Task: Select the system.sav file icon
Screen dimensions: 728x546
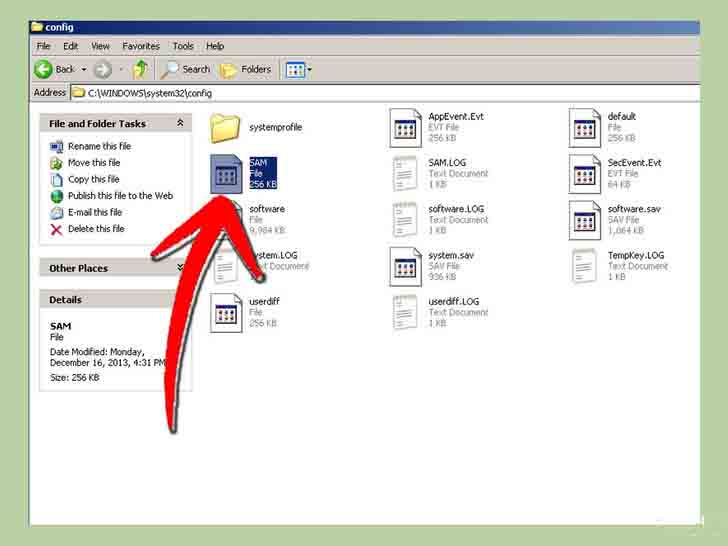Action: coord(405,266)
